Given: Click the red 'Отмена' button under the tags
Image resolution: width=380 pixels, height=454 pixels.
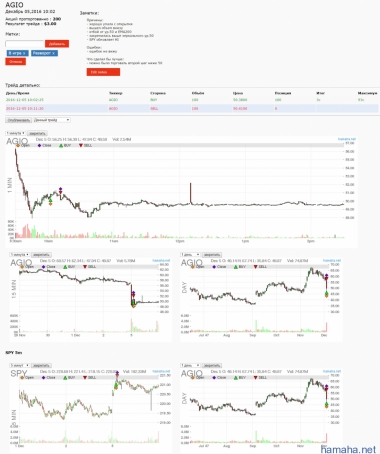Looking at the screenshot, I should pyautogui.click(x=15, y=62).
